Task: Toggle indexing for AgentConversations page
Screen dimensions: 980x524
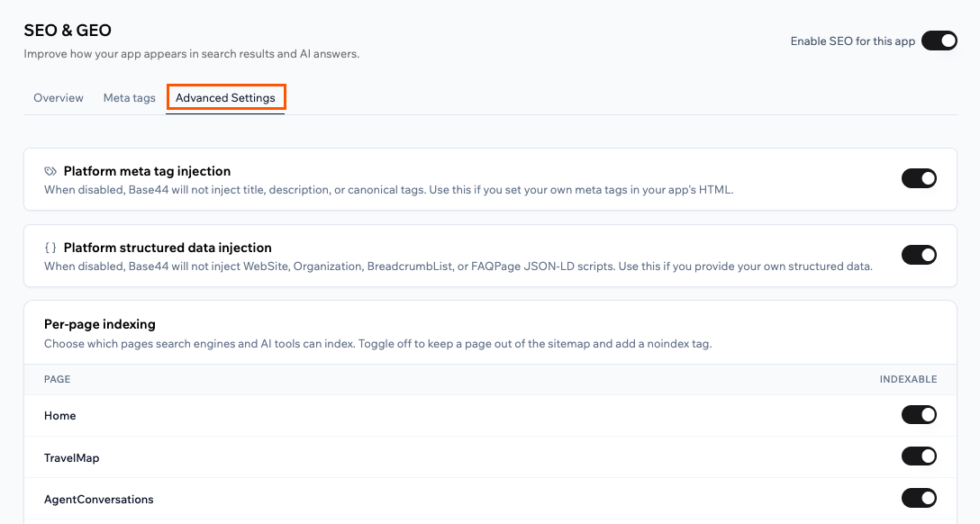Action: click(x=919, y=498)
